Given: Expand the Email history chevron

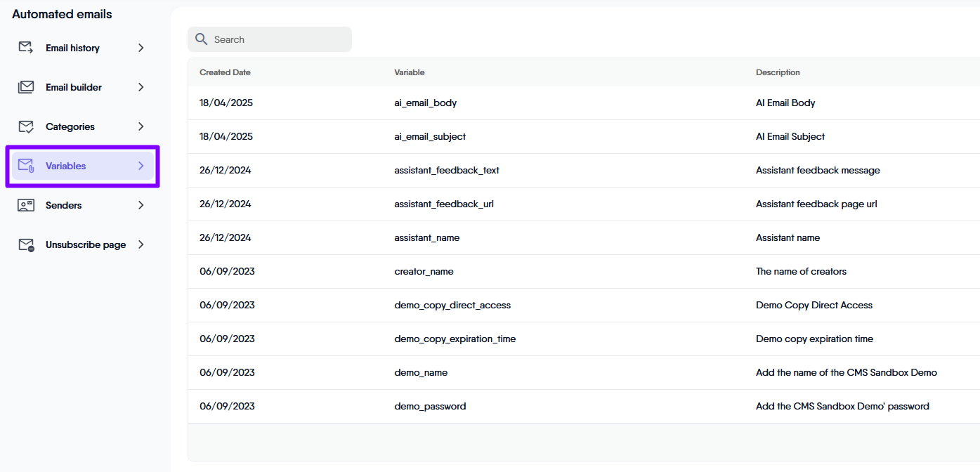Looking at the screenshot, I should tap(141, 48).
